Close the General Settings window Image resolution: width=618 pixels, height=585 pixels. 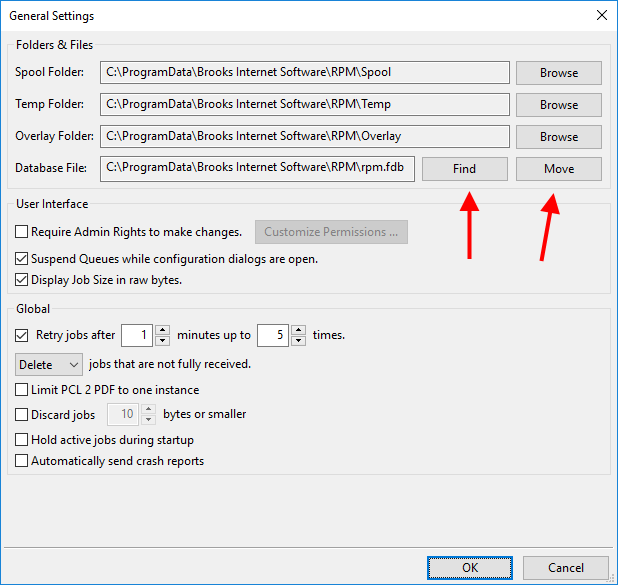click(x=601, y=15)
